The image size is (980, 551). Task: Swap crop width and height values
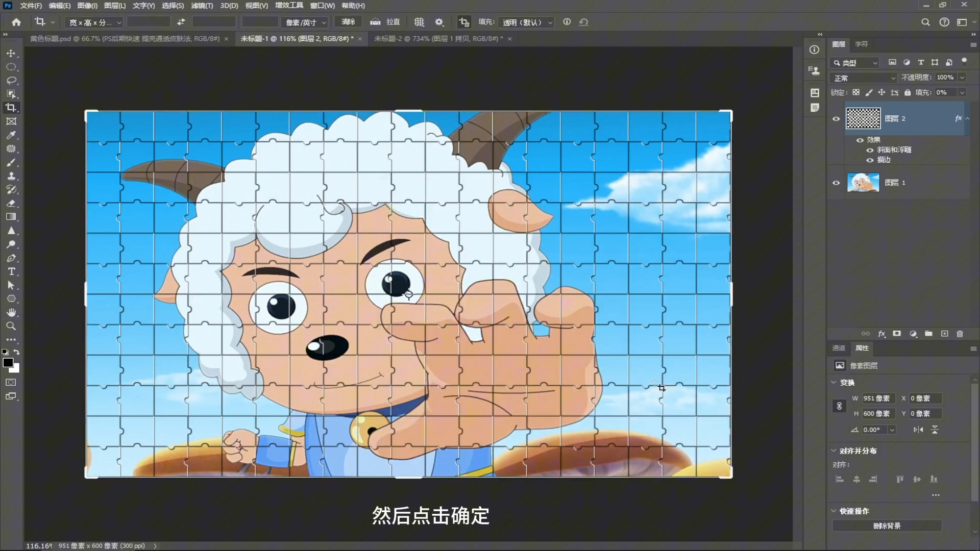coord(181,22)
